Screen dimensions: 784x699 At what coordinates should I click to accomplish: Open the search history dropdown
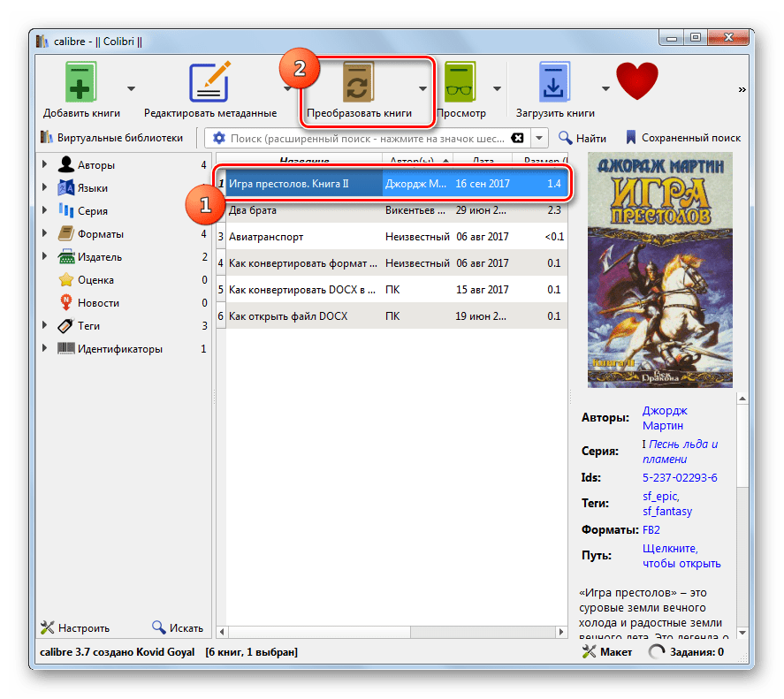tap(539, 138)
